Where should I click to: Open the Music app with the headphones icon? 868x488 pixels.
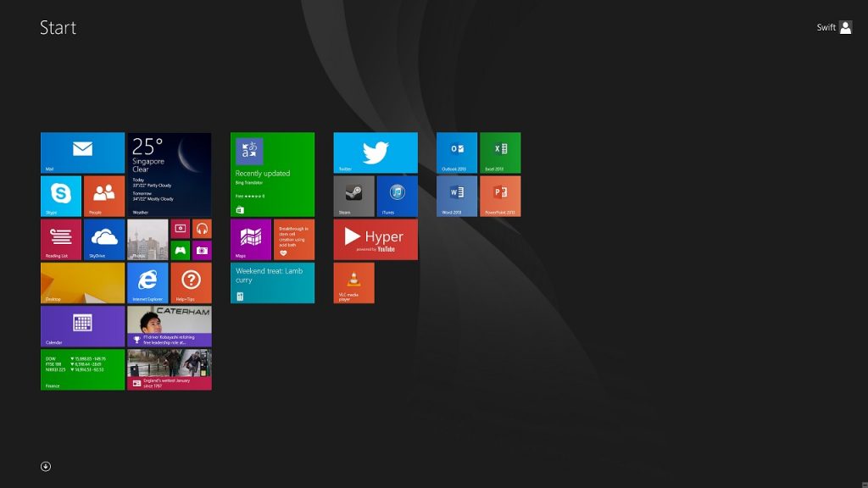click(x=202, y=228)
